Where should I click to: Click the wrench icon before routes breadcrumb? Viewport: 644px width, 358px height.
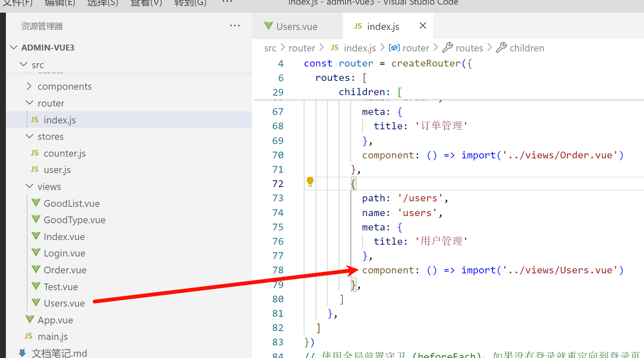point(448,48)
